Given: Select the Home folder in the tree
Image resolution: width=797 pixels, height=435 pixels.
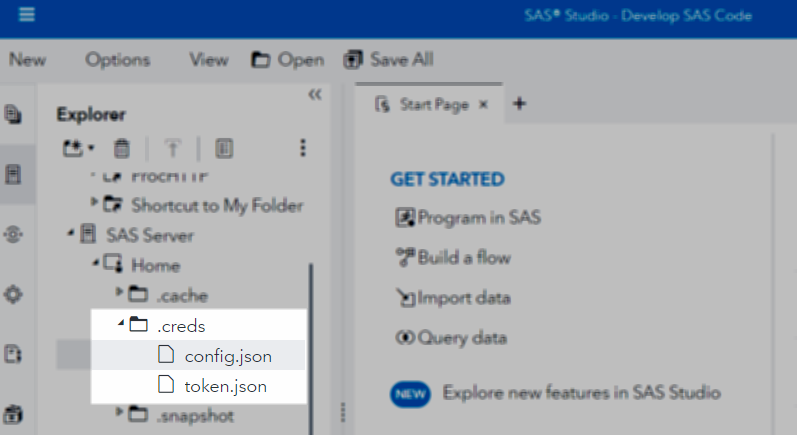Looking at the screenshot, I should click(156, 266).
